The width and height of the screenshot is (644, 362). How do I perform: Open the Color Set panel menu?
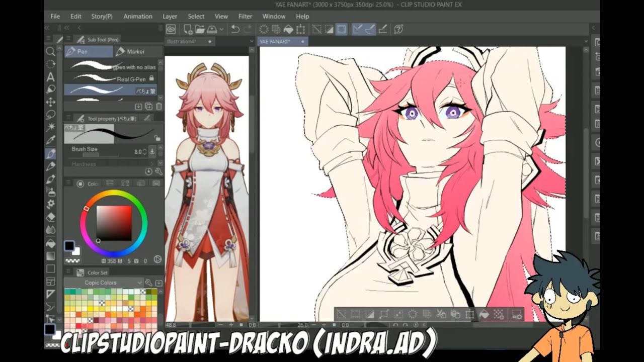(x=68, y=272)
